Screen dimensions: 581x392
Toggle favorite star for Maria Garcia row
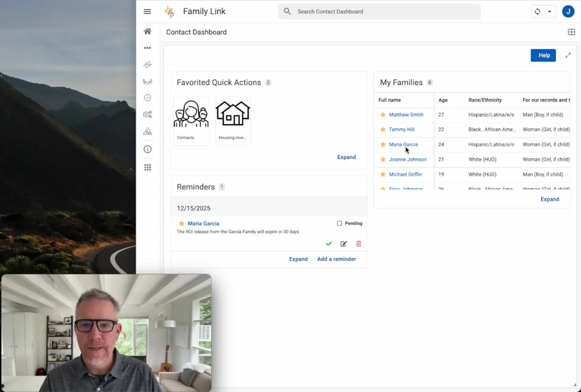[383, 144]
